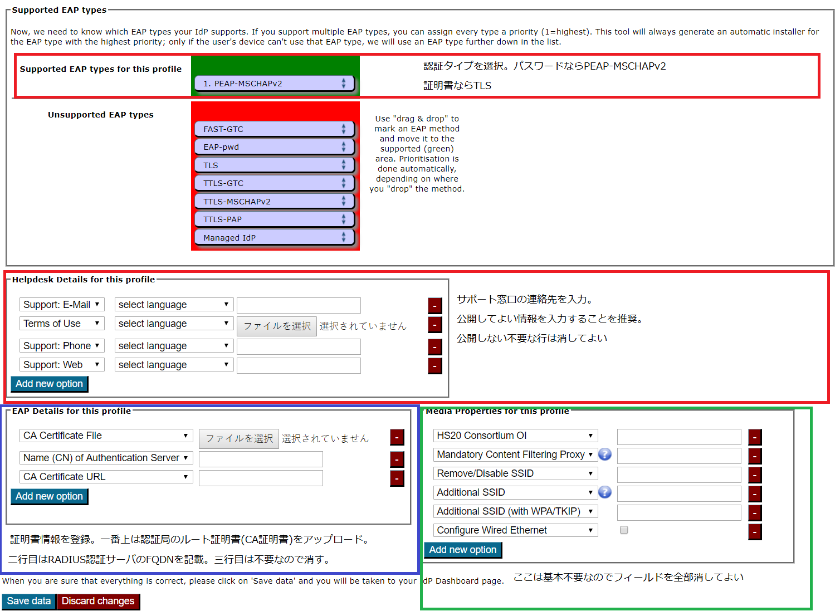This screenshot has height=616, width=840.
Task: Choose file for CA Certificate File
Action: tap(239, 438)
